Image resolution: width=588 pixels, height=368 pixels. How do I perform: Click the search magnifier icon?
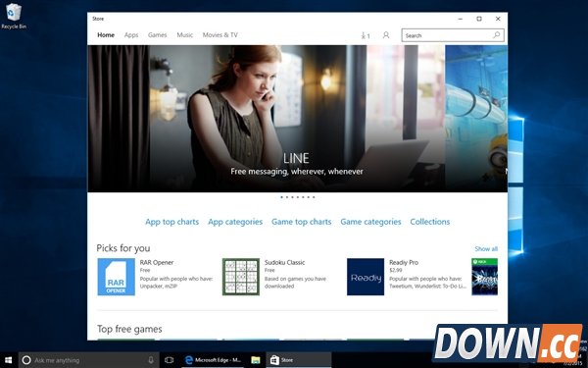tap(497, 35)
